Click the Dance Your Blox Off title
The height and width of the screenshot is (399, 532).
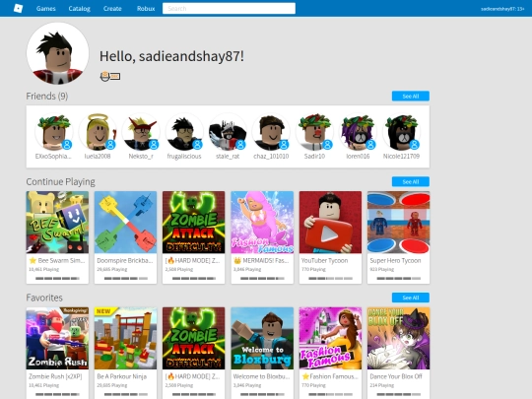(x=396, y=376)
